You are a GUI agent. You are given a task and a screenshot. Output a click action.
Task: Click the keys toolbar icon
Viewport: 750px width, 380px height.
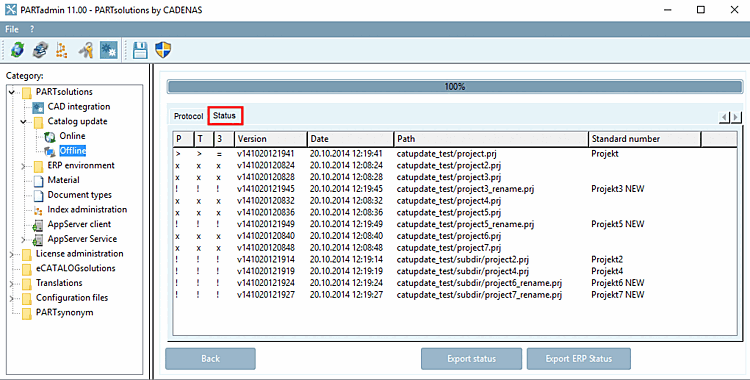86,50
